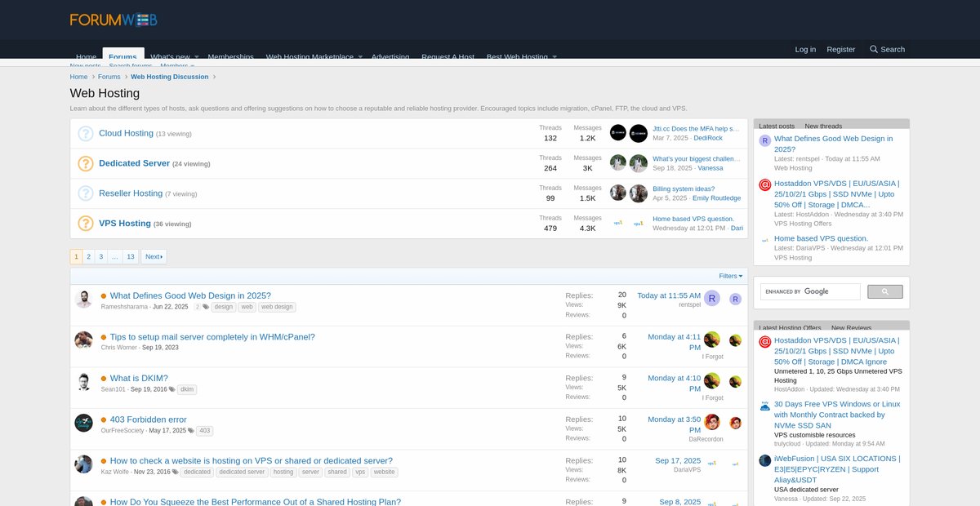Screen dimensions: 980x506
Task: Open Billing system ideas? latest post
Action: tap(684, 189)
